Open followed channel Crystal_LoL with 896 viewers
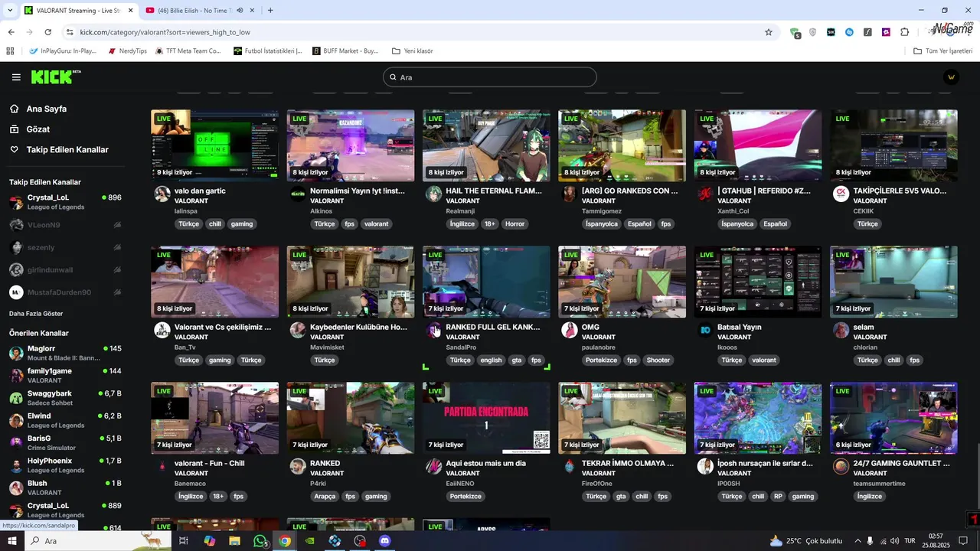This screenshot has height=551, width=980. [65, 202]
